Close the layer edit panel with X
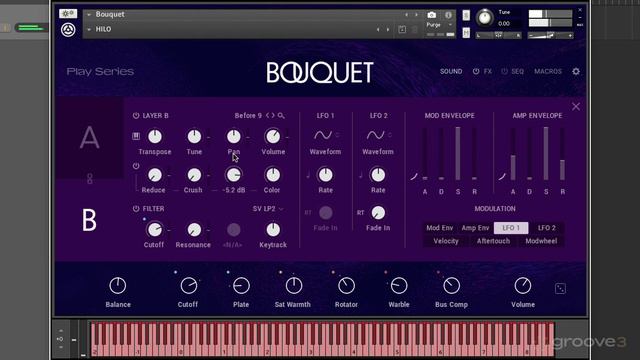The height and width of the screenshot is (360, 640). (x=576, y=107)
